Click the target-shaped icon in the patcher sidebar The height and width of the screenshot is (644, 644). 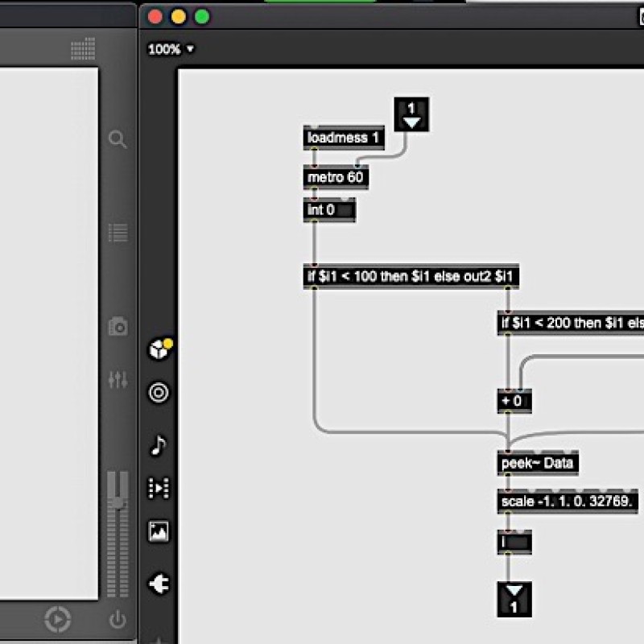(159, 393)
